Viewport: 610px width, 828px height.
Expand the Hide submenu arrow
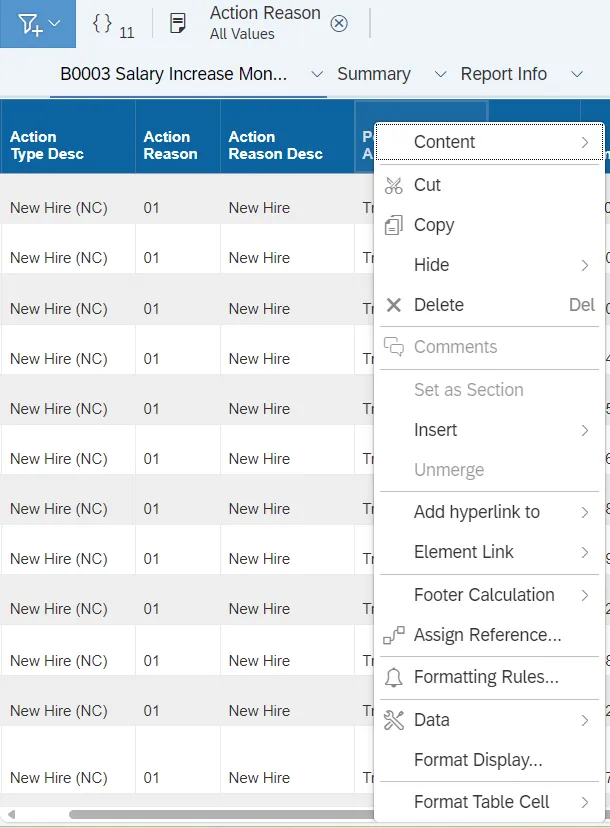[585, 265]
